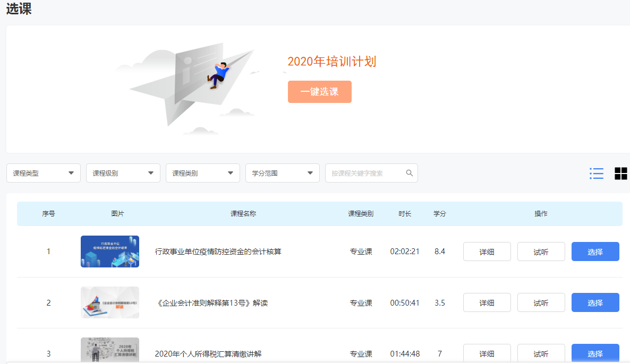Click 试听 for 行政事业单位疫情防控资金的会计核算
Screen dimensions: 630x364
pos(541,252)
